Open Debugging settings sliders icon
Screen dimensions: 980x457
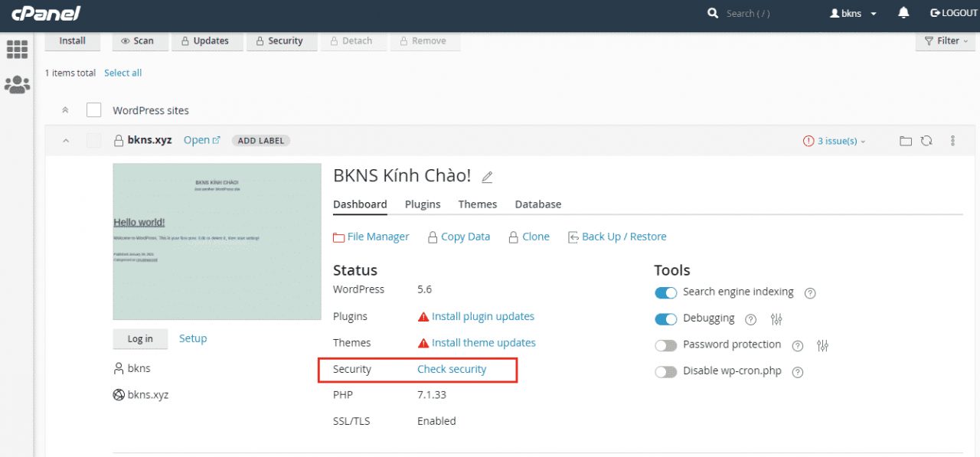[776, 319]
